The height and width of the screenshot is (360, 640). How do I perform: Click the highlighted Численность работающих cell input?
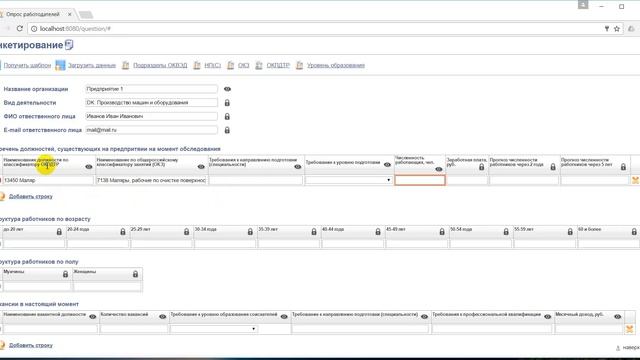click(x=420, y=180)
